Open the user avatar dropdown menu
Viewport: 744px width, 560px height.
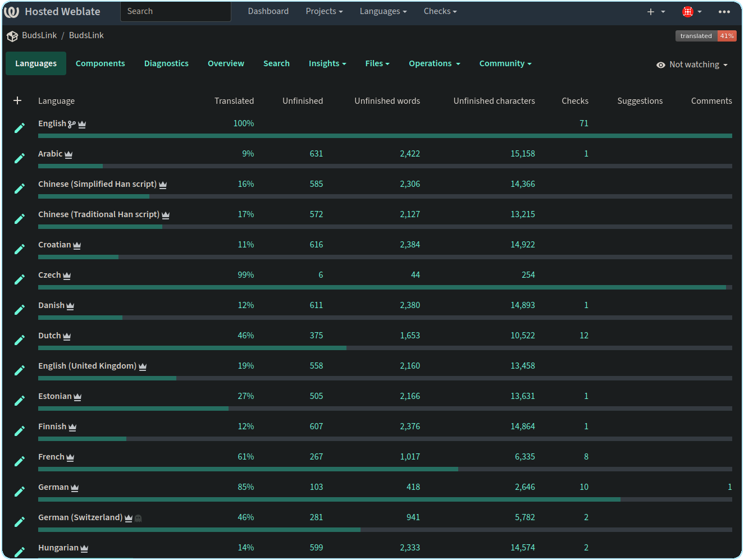(x=692, y=12)
